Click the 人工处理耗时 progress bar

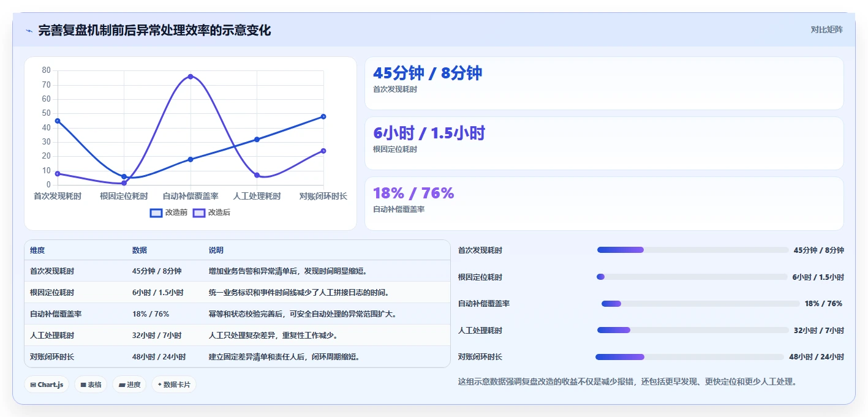[x=693, y=330]
